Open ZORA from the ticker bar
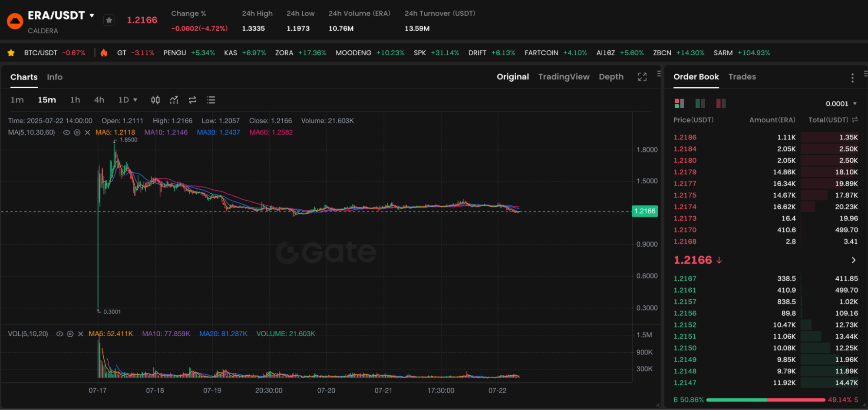Image resolution: width=868 pixels, height=410 pixels. (x=300, y=53)
